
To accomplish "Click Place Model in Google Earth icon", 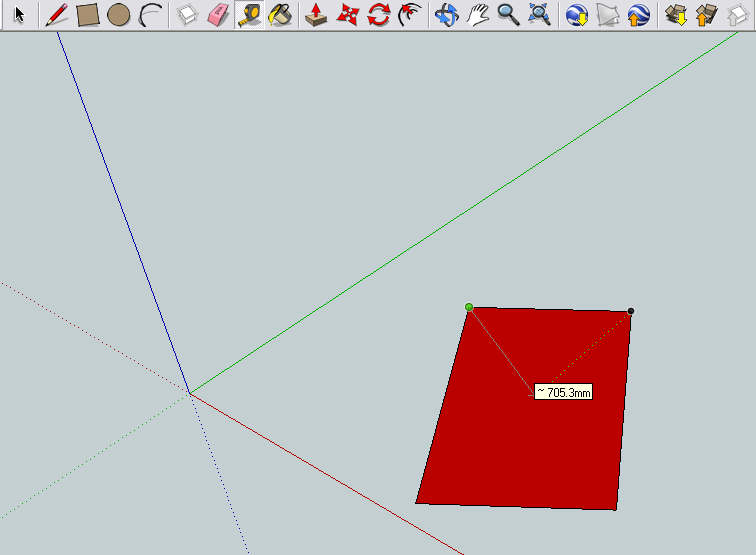I will (638, 14).
